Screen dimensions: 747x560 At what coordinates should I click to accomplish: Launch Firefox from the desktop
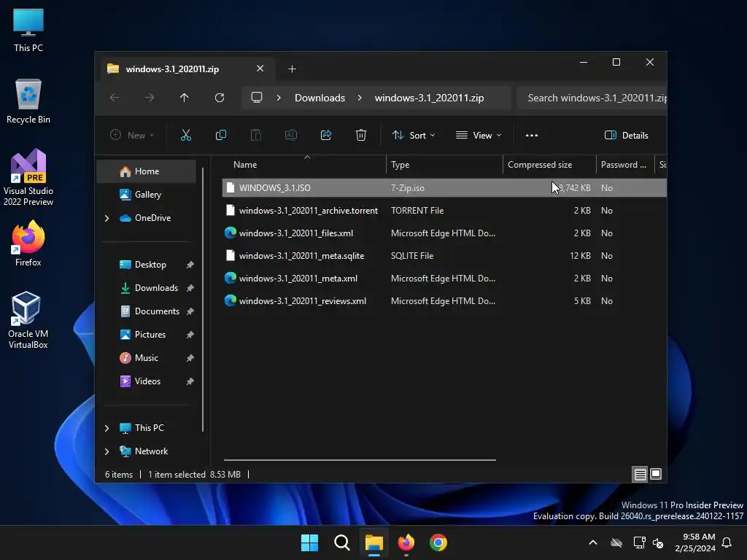pyautogui.click(x=28, y=244)
